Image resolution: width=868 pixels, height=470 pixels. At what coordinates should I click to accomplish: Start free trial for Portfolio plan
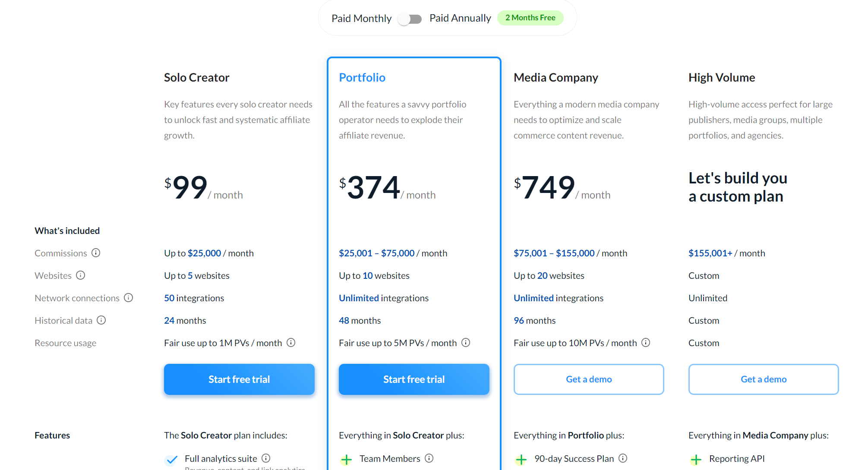coord(414,379)
